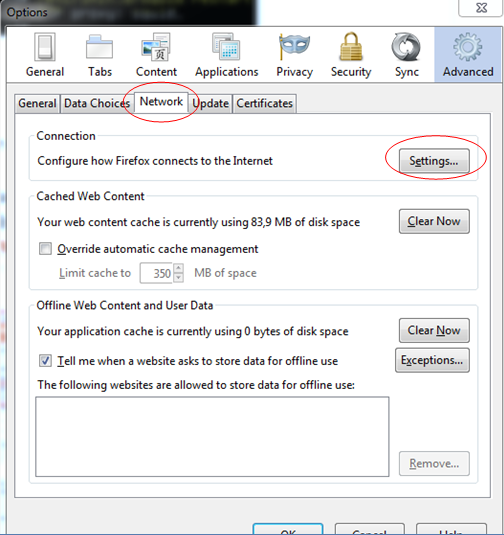Clear cached web content now
This screenshot has width=504, height=535.
click(434, 221)
